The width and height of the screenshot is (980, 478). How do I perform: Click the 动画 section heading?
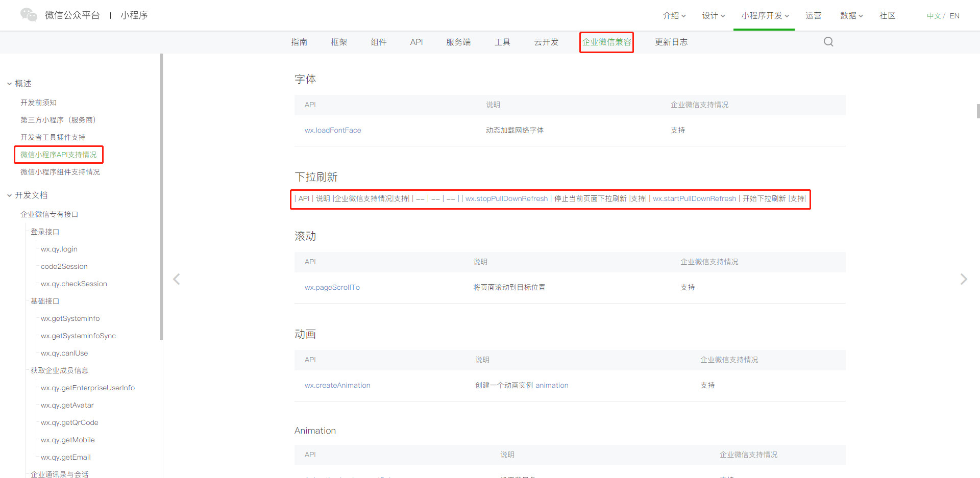305,334
